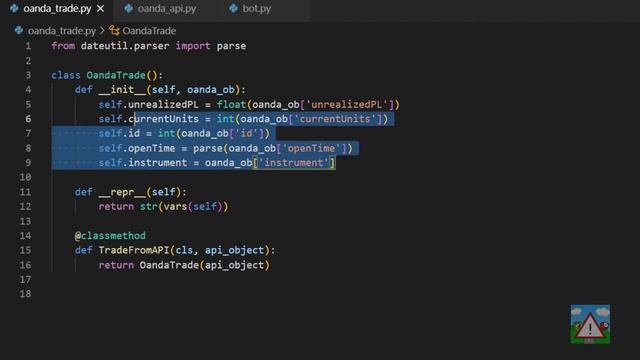Close the oanda_trade.py tab

100,9
